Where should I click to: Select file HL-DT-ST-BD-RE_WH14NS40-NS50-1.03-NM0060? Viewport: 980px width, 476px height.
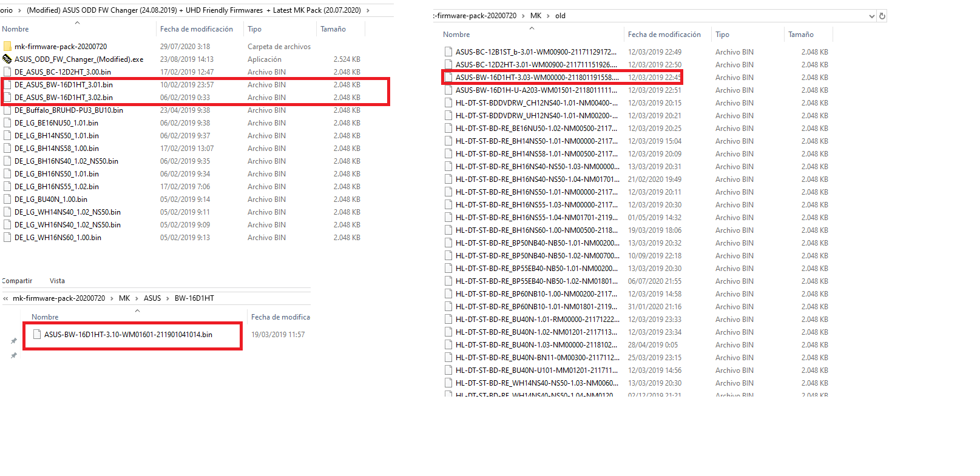pos(537,383)
